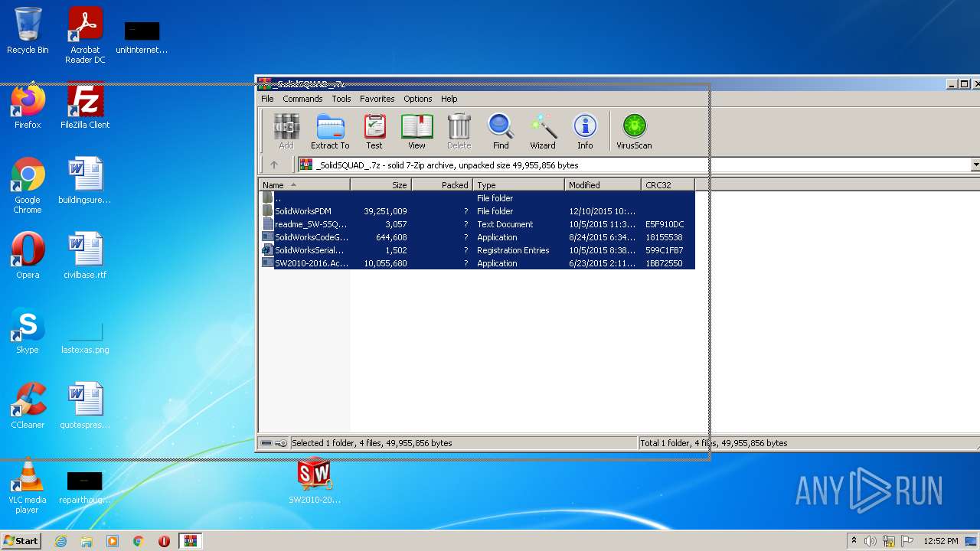Screen dimensions: 980x551
Task: Open the Options menu
Action: click(x=418, y=99)
